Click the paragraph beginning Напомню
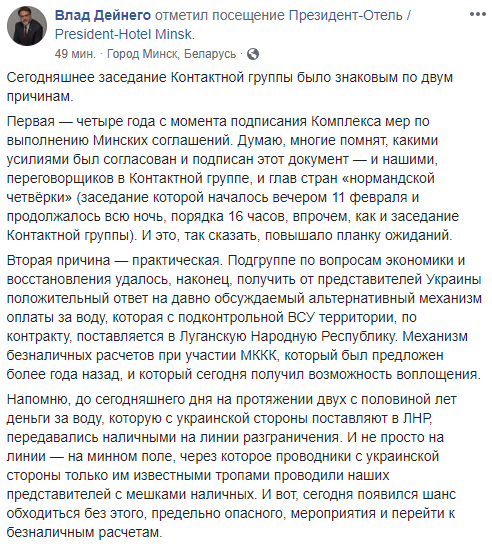The image size is (492, 550). pyautogui.click(x=231, y=465)
